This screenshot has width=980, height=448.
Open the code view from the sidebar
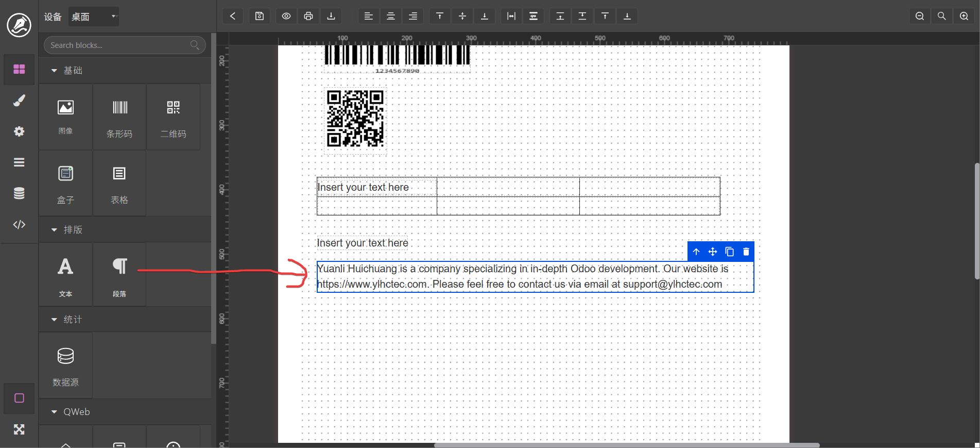[x=19, y=224]
